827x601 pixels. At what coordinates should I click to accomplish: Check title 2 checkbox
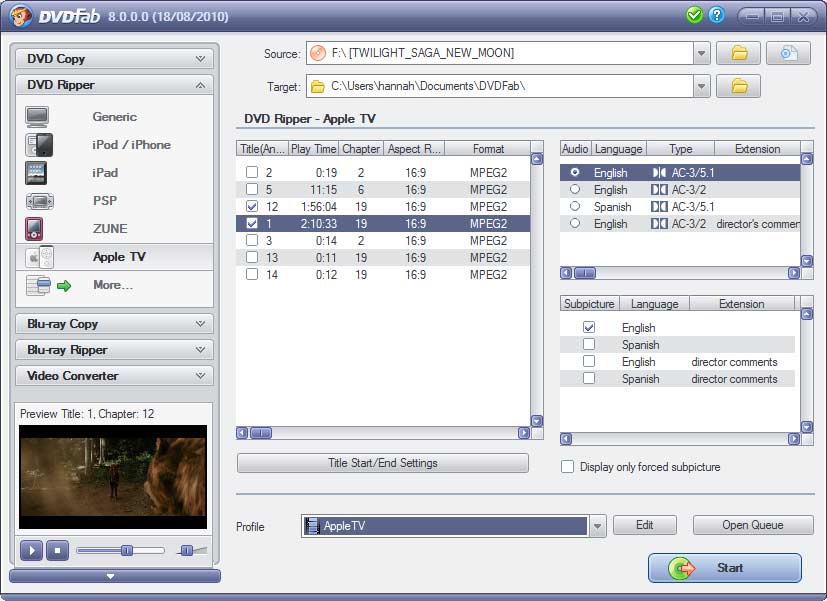pos(252,172)
